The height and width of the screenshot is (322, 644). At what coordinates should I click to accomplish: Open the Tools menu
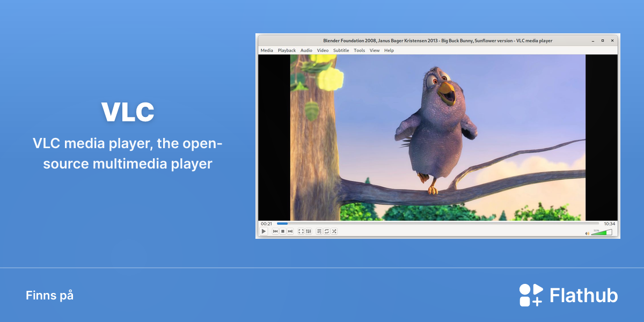pos(360,50)
